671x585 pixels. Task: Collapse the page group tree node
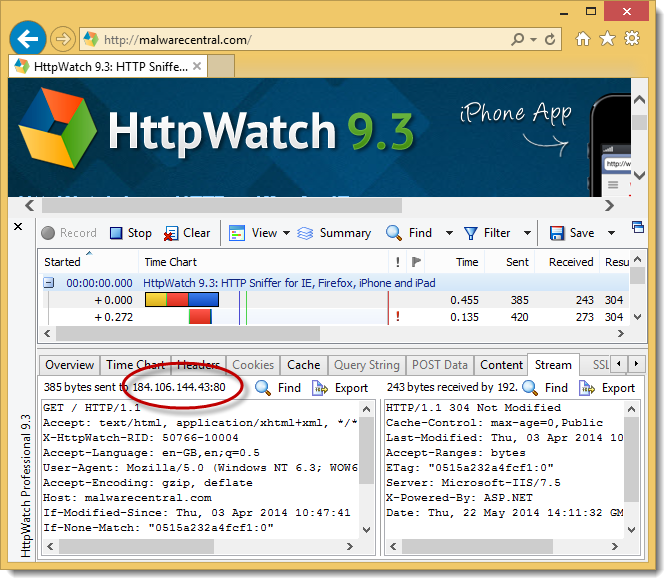[x=49, y=282]
